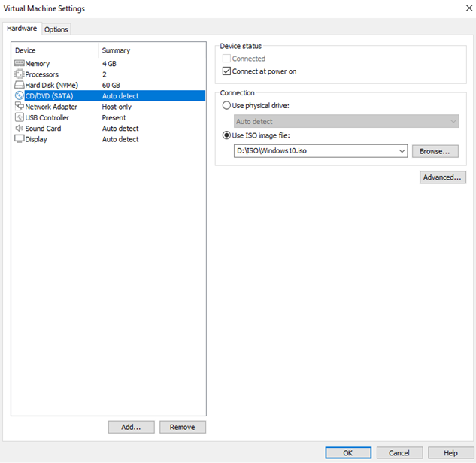The height and width of the screenshot is (463, 476).
Task: Expand the ISO image path dropdown arrow
Action: [402, 151]
